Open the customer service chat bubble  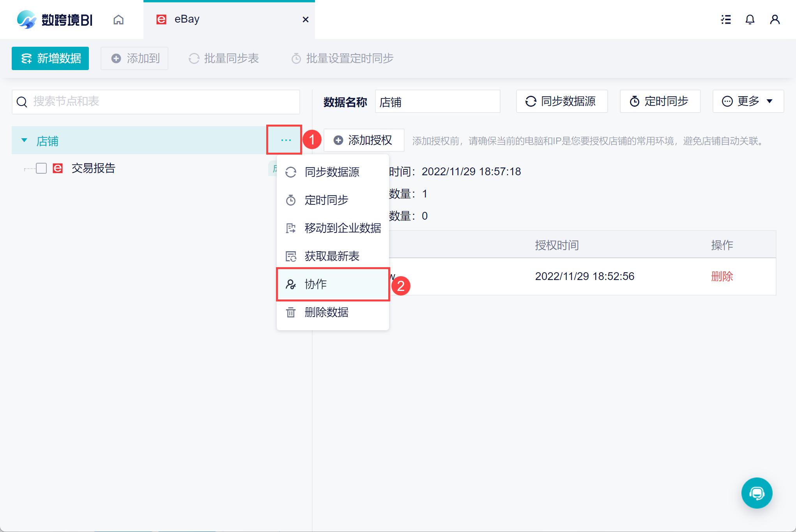pyautogui.click(x=757, y=493)
